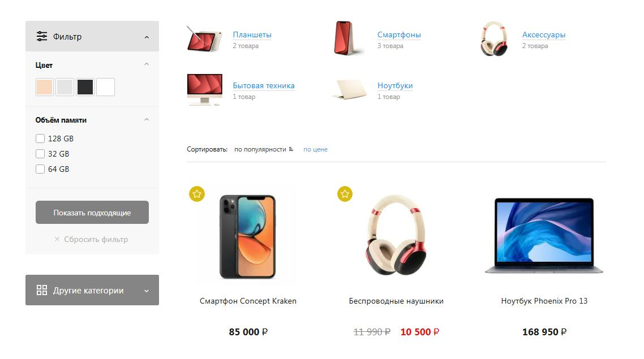The image size is (644, 359).
Task: Click the grid icon beside Другие категории
Action: (x=41, y=291)
